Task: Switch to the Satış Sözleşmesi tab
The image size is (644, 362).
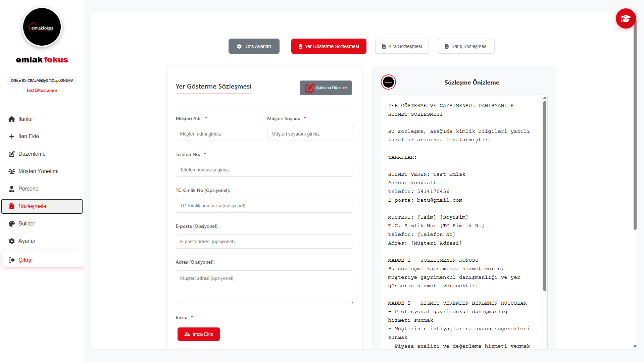Action: (x=466, y=46)
